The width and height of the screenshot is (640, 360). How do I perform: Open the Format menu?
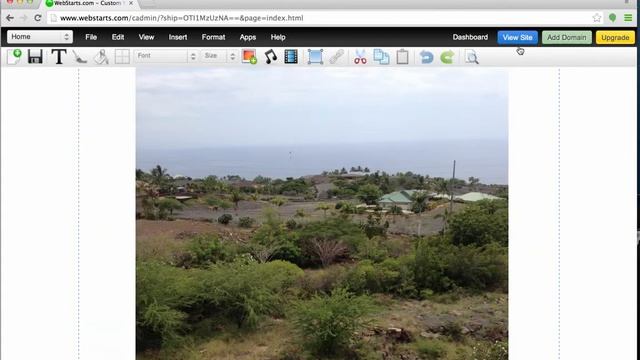(213, 37)
